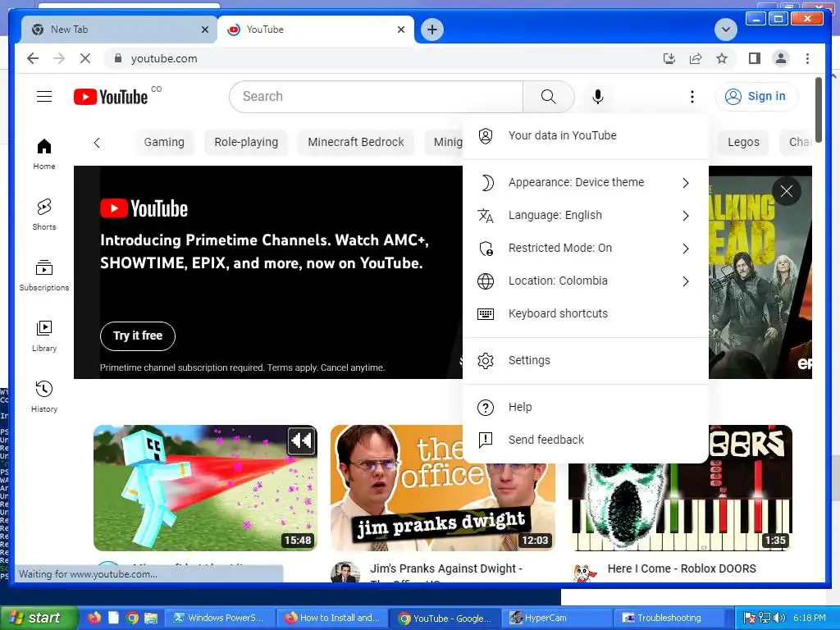Switch to HyperCam in the taskbar
This screenshot has height=630, width=840.
click(558, 618)
